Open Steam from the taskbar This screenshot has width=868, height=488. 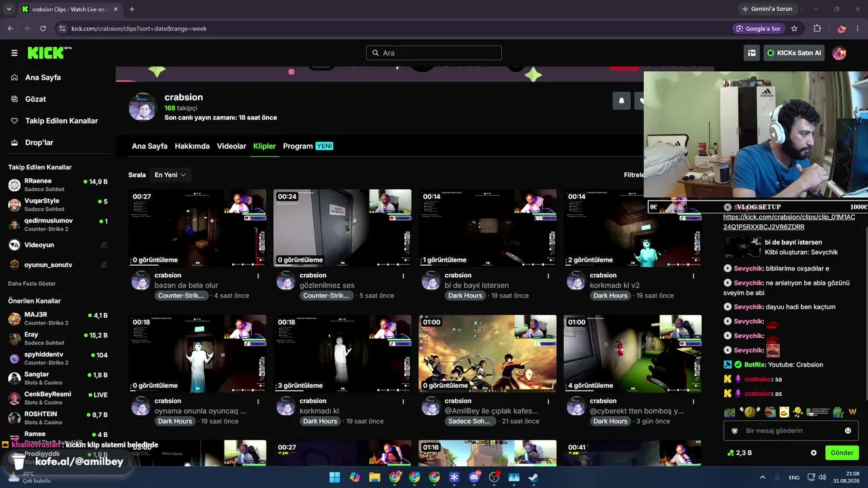pos(534,477)
